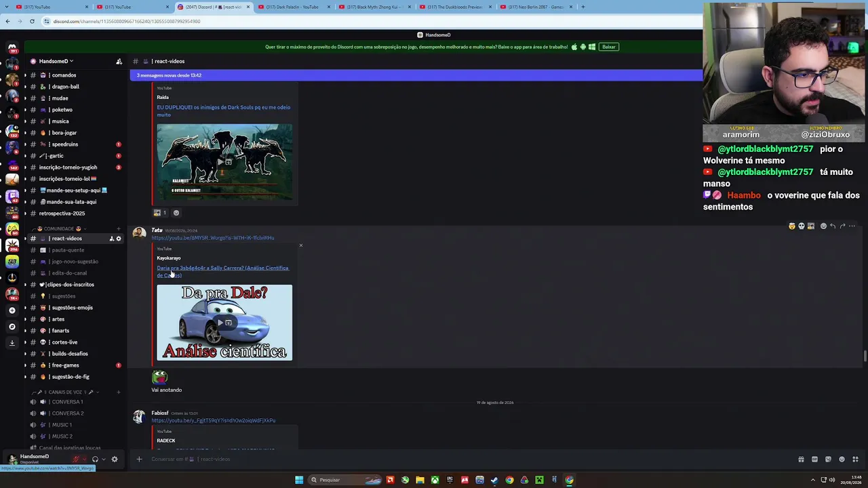Switch to Dark Paladin YouTube tab
Image resolution: width=868 pixels, height=488 pixels.
point(293,7)
